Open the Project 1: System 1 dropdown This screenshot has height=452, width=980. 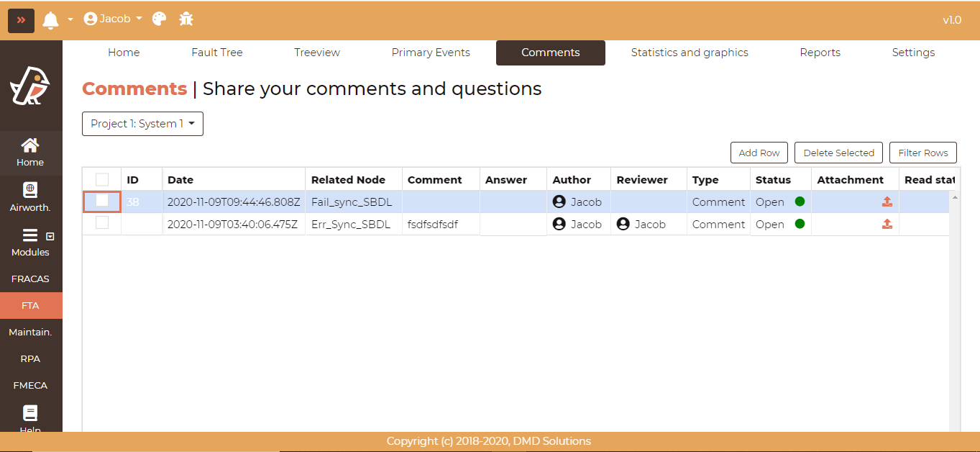tap(142, 124)
